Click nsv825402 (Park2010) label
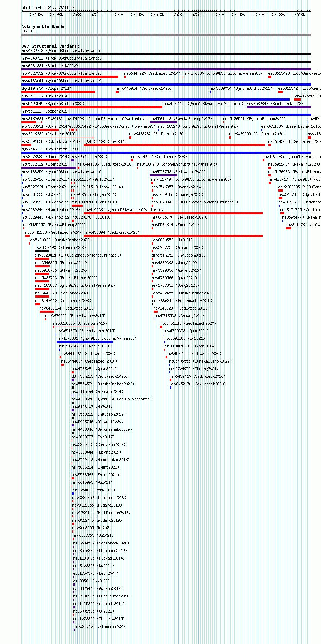 point(94,490)
